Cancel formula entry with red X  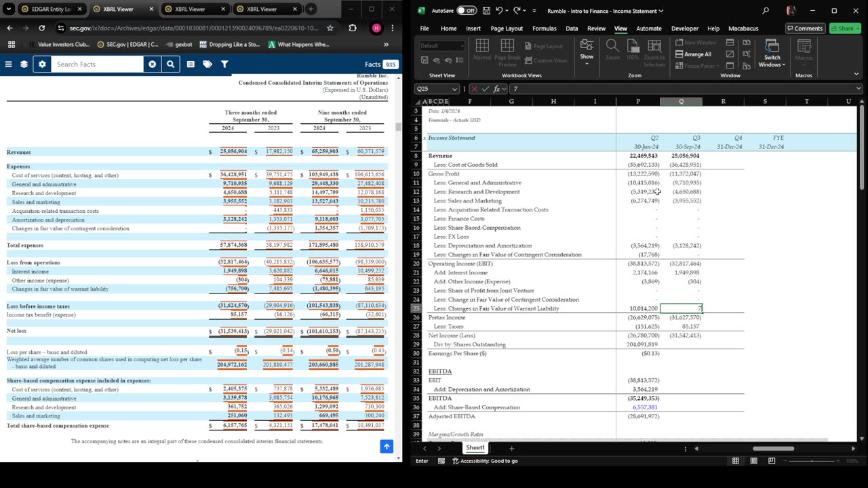coord(475,89)
